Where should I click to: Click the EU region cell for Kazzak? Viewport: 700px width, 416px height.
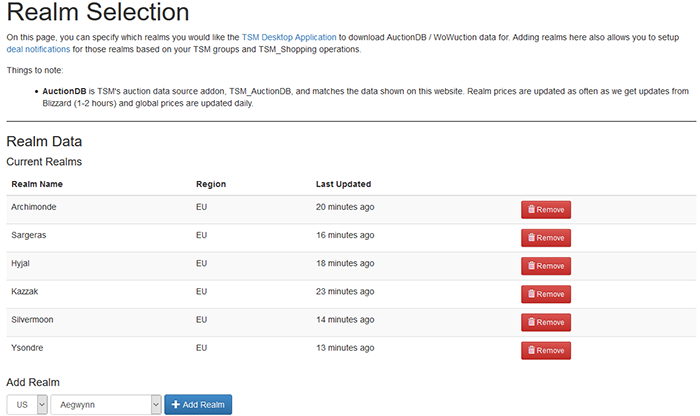[x=201, y=291]
